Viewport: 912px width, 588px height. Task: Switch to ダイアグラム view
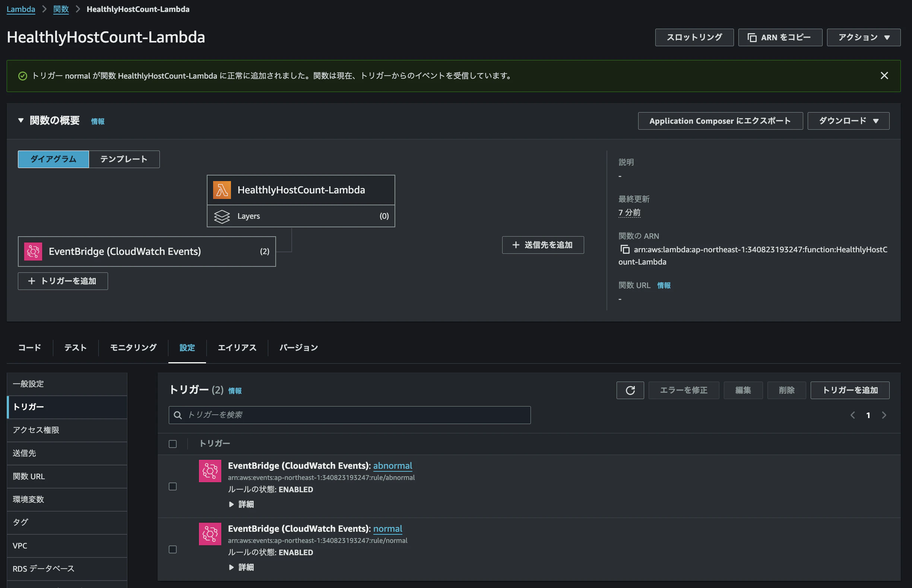click(53, 159)
